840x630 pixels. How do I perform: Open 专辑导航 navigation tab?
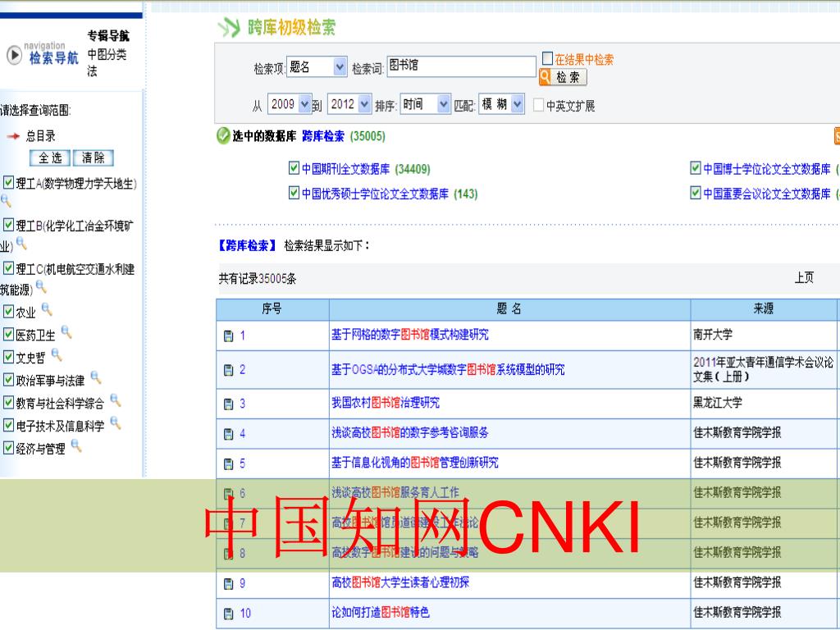108,36
